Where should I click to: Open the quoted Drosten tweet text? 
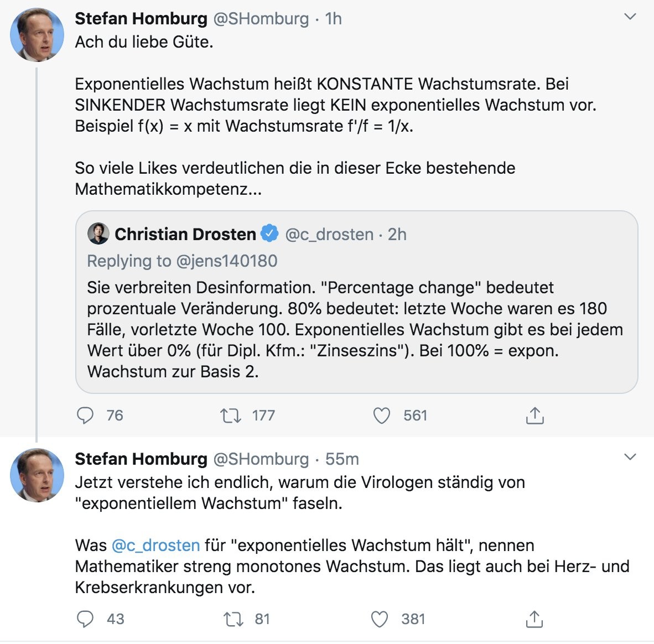pyautogui.click(x=354, y=329)
